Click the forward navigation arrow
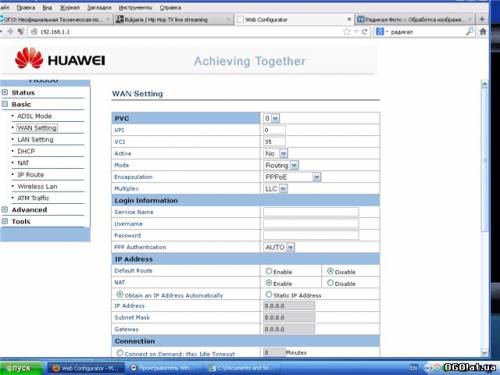The width and height of the screenshot is (500, 375). click(x=10, y=31)
